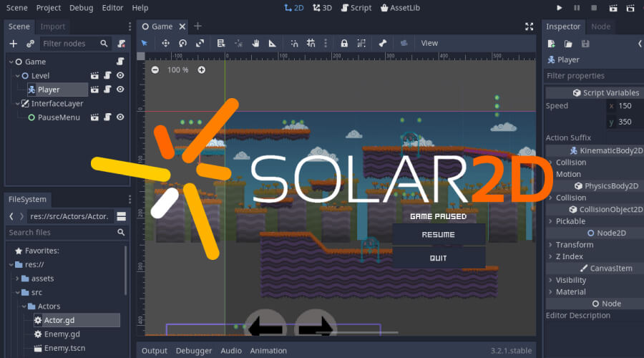This screenshot has width=644, height=358.
Task: Switch to the Node tab
Action: (600, 26)
